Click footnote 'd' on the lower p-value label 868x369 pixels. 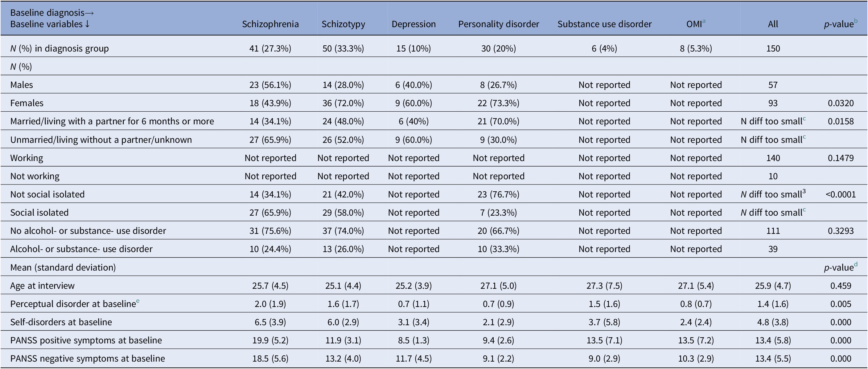click(x=856, y=264)
